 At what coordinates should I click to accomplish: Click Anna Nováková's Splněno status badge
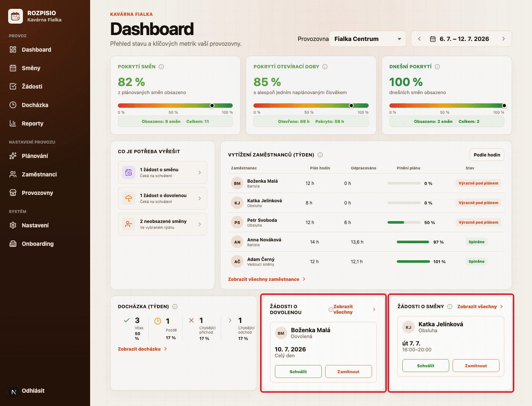[476, 242]
